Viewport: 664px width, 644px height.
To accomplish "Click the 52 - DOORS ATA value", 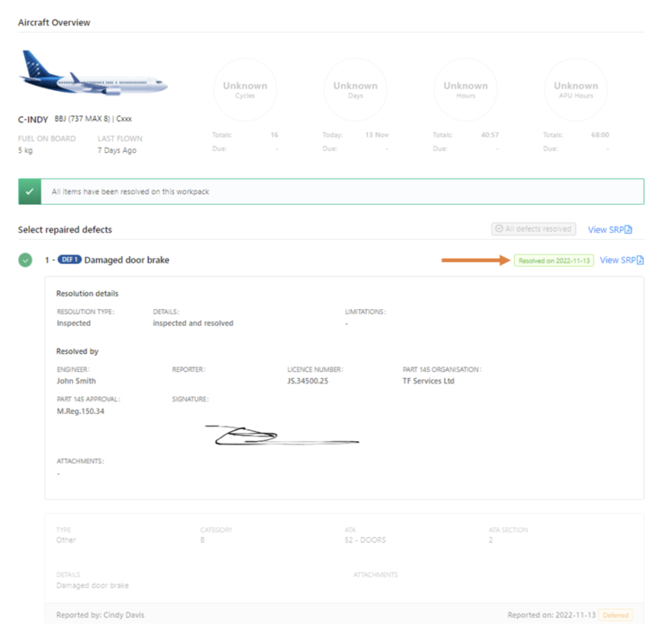I will (x=365, y=540).
